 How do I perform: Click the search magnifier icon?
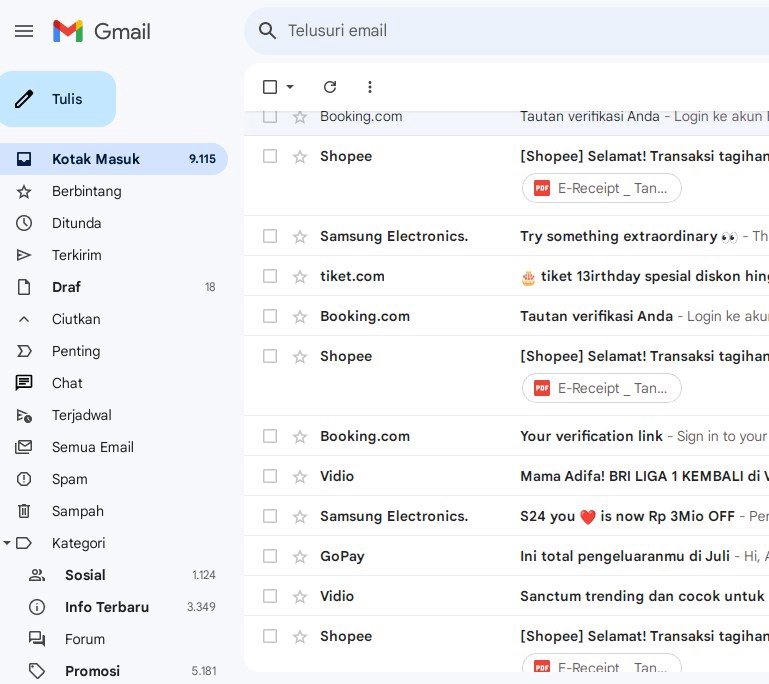[x=267, y=30]
